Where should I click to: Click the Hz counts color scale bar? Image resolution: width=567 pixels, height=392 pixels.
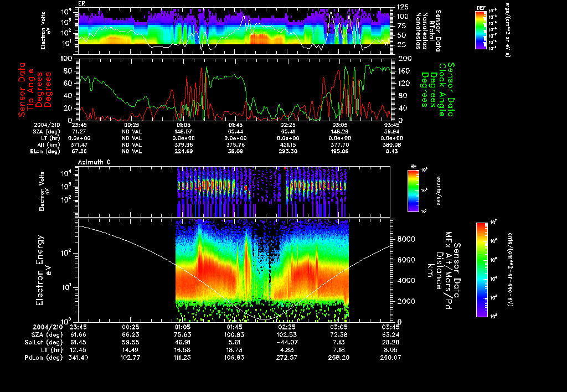[x=413, y=190]
